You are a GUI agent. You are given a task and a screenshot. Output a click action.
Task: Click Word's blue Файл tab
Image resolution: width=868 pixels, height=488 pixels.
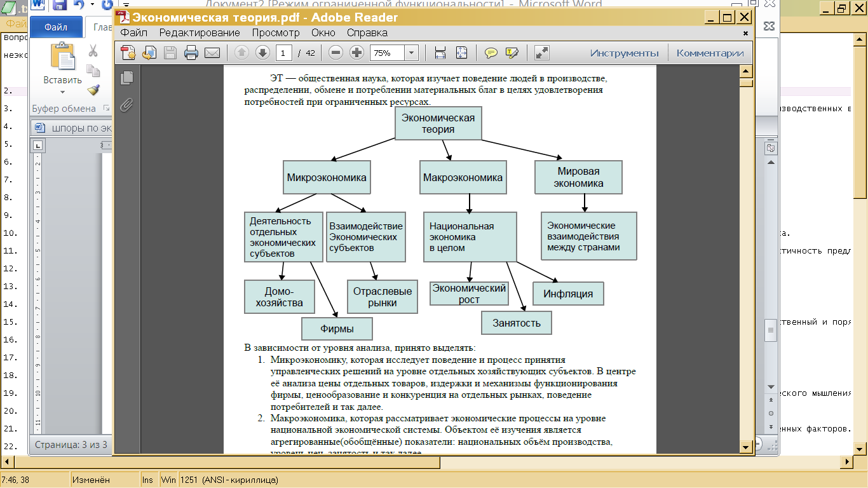pos(57,27)
